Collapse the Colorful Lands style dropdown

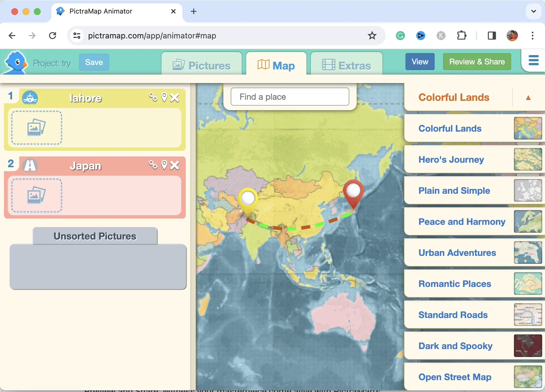point(528,98)
